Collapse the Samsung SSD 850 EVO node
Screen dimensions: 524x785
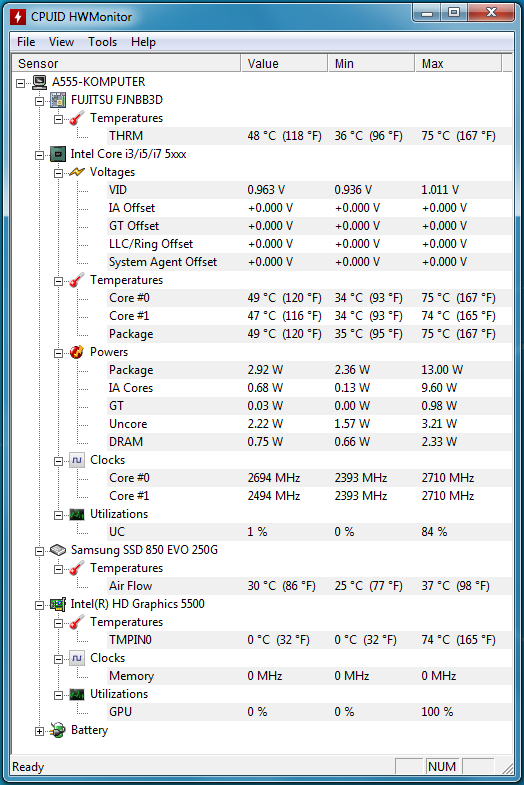pos(40,551)
